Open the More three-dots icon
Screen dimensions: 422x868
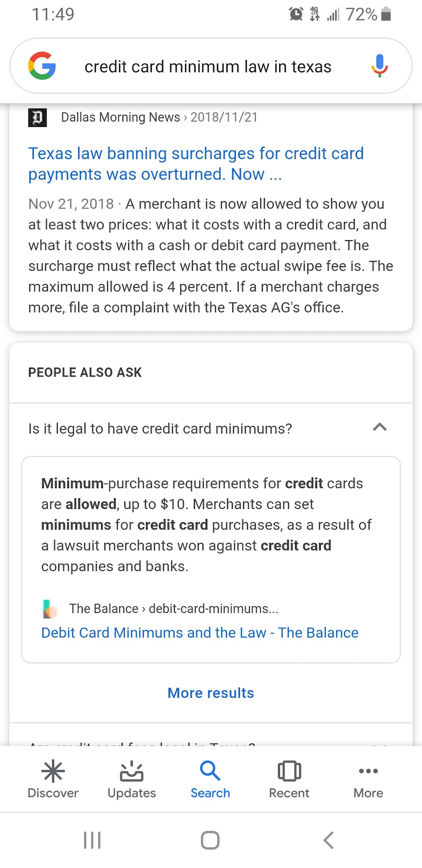pos(368,771)
